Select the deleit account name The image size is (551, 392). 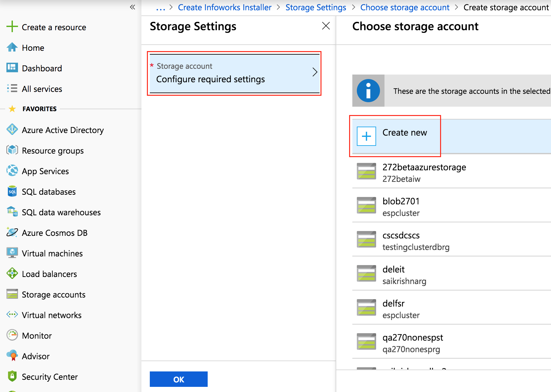[x=393, y=269]
